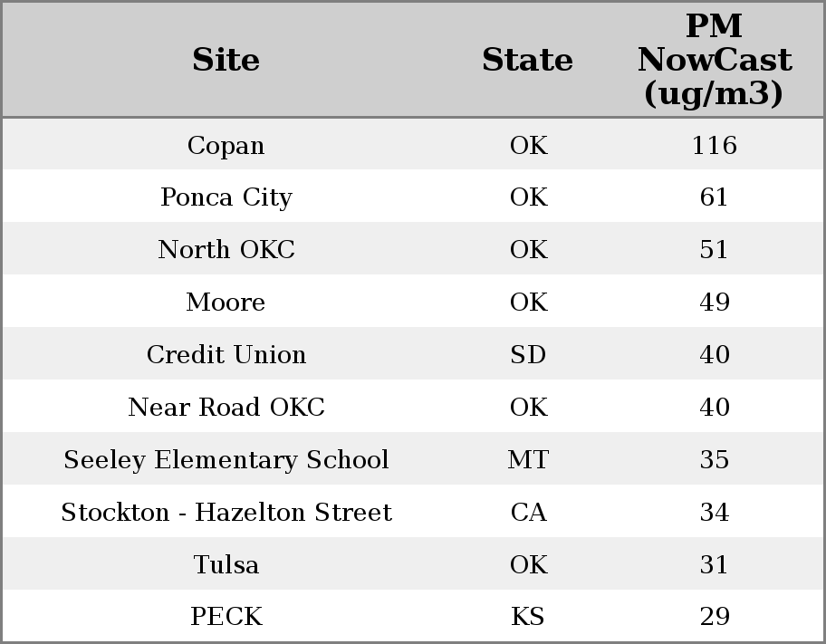This screenshot has height=644, width=826.
Task: Select the Copan site cell
Action: pyautogui.click(x=226, y=146)
